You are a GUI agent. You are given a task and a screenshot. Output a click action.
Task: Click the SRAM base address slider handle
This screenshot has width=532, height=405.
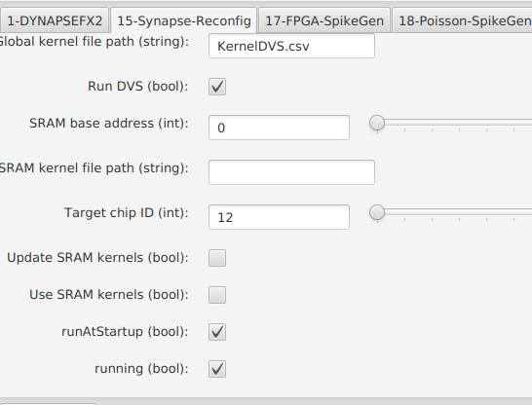point(377,123)
